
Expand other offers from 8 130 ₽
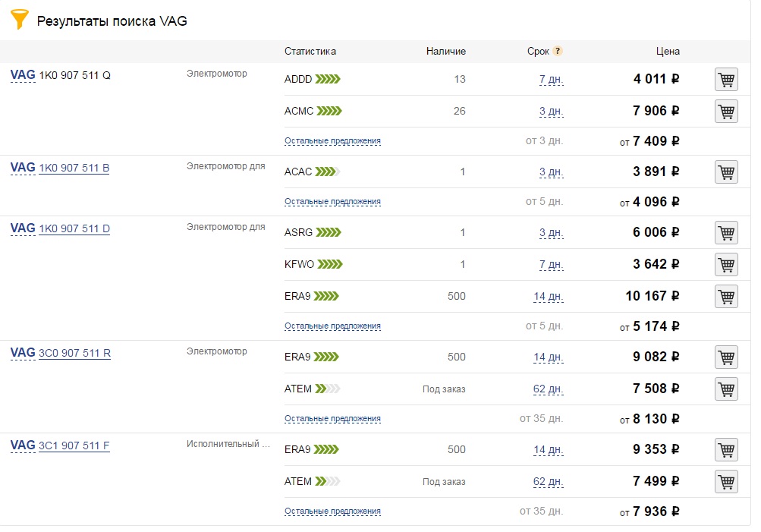(x=332, y=418)
